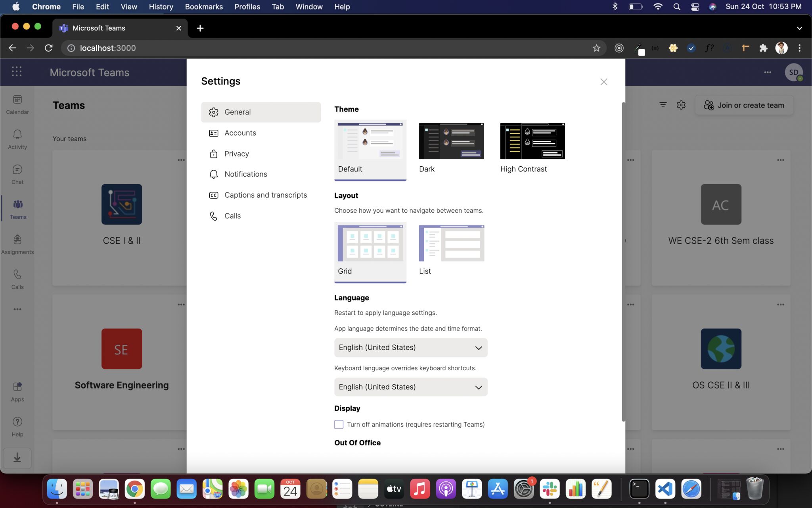The width and height of the screenshot is (812, 508).
Task: Open Assignments in the sidebar
Action: [17, 244]
